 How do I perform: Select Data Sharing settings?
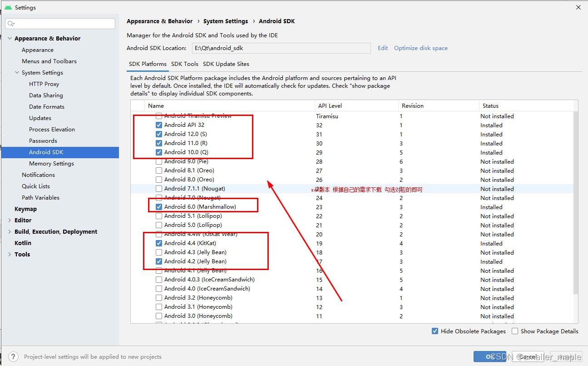[x=46, y=95]
